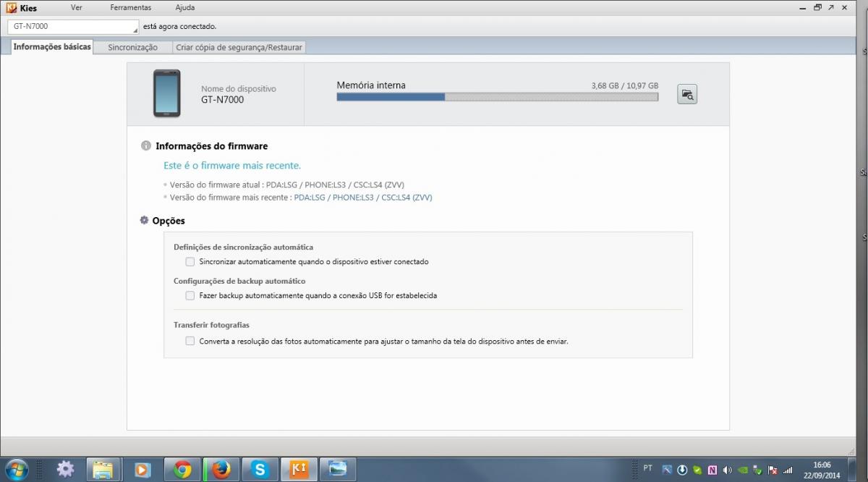The image size is (868, 482).
Task: Click the OneNote tray icon
Action: click(x=712, y=470)
